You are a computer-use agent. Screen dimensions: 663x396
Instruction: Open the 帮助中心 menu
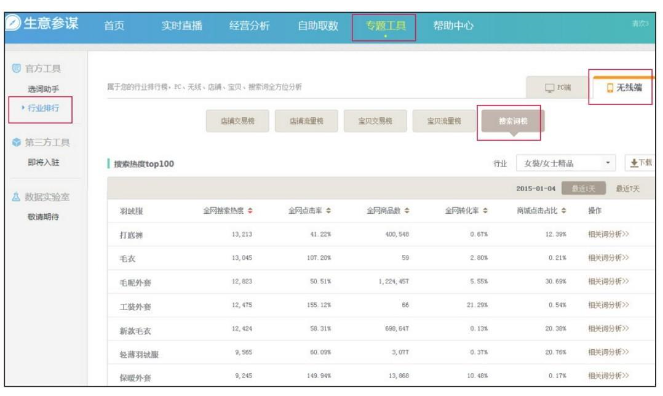coord(453,26)
